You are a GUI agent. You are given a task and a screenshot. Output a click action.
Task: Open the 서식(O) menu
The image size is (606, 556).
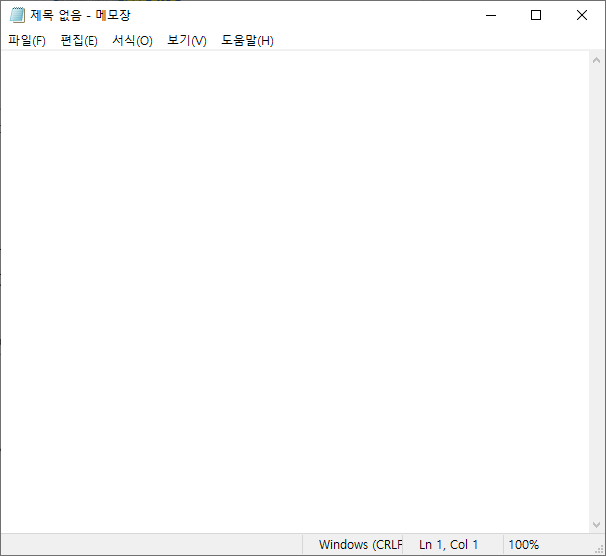coord(133,40)
